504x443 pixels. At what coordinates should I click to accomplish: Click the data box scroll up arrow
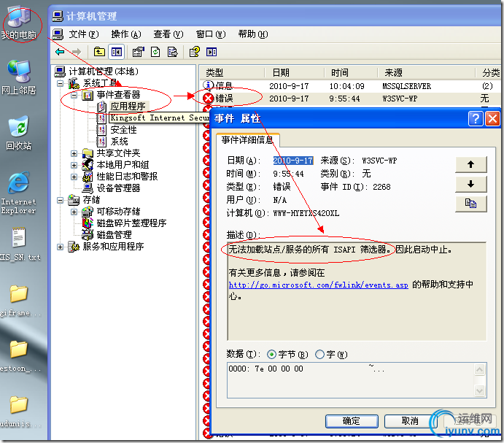[480, 369]
